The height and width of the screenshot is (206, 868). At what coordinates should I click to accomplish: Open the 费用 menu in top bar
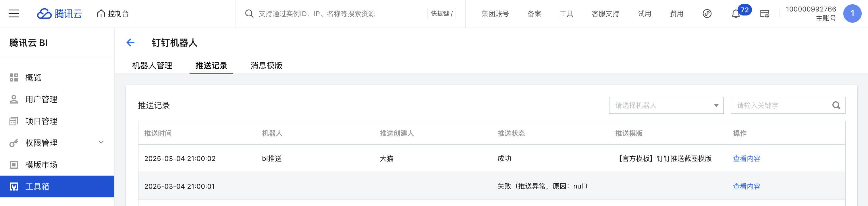(x=676, y=13)
